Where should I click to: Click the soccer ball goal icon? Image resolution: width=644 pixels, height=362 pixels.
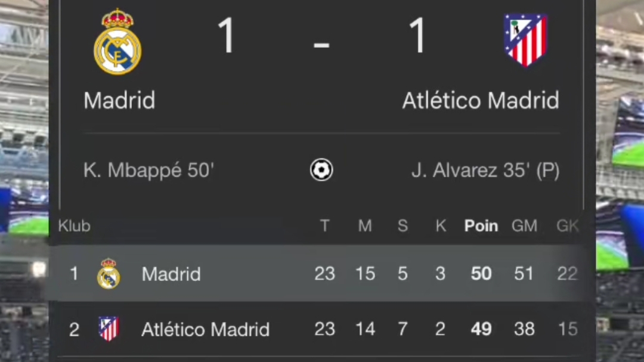321,170
